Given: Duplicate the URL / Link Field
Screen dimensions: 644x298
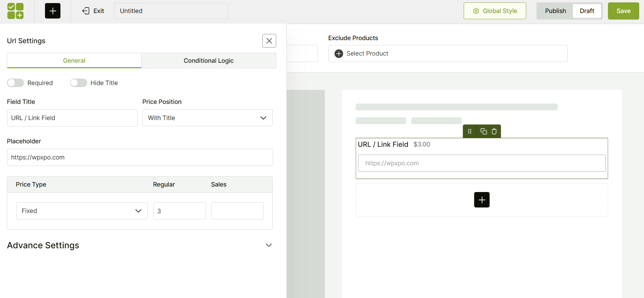Looking at the screenshot, I should click(x=484, y=131).
